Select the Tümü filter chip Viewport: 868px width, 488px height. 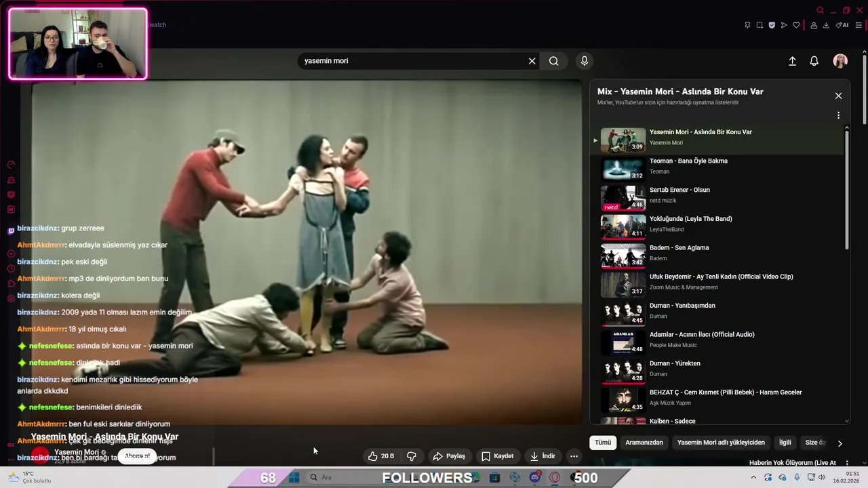point(603,443)
